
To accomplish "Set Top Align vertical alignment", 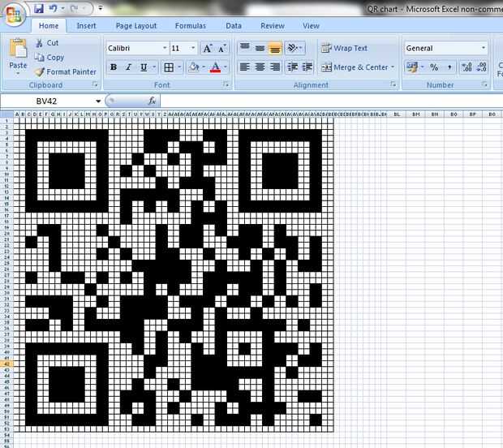I will pyautogui.click(x=245, y=48).
